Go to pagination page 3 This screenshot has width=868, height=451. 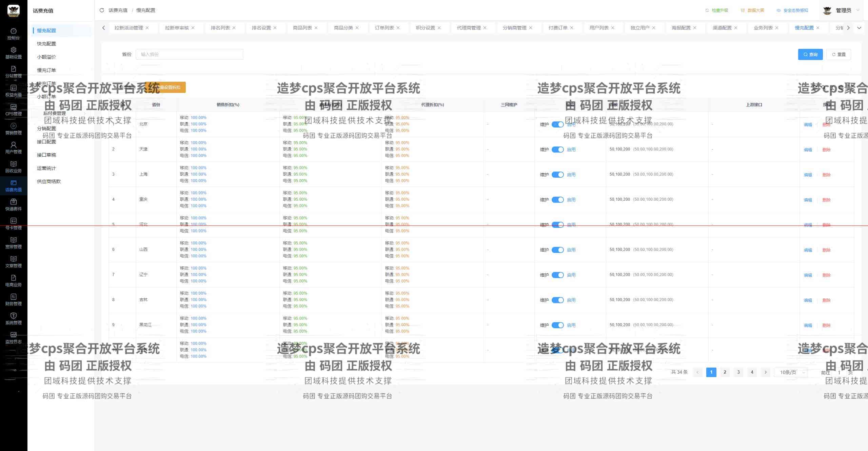click(738, 372)
